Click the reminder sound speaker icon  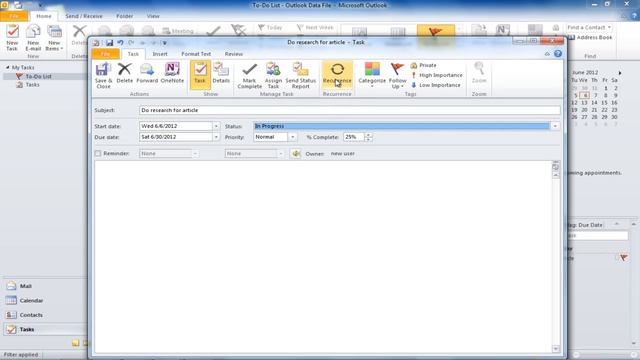point(296,153)
